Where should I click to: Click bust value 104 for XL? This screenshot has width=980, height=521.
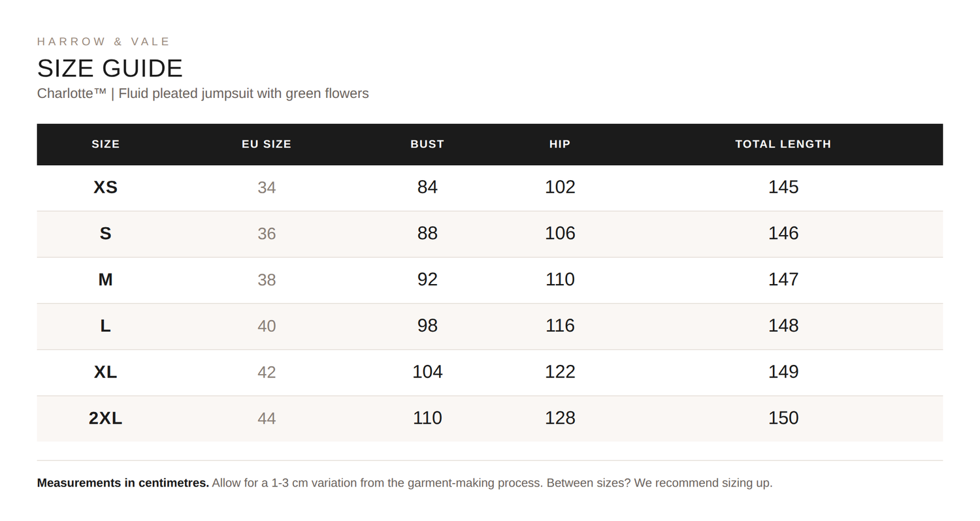pyautogui.click(x=427, y=371)
